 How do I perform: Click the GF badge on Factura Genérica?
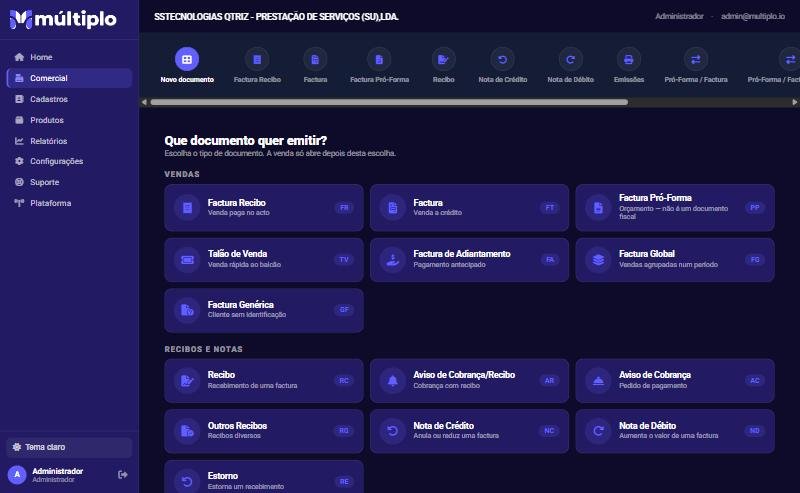[344, 310]
